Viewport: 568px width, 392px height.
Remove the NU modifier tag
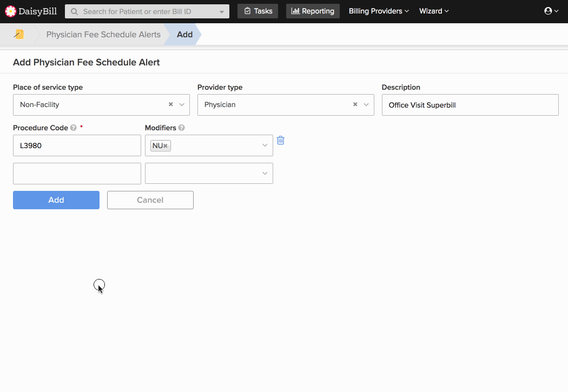166,146
